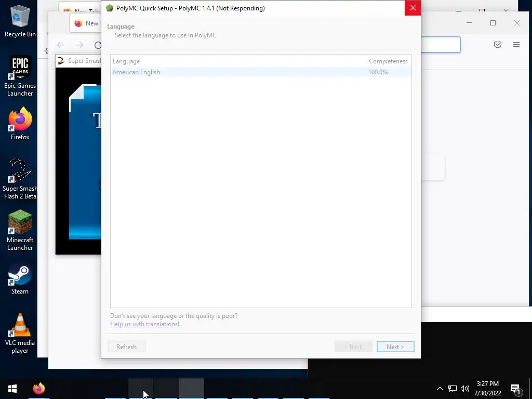Show hidden system tray icons
The width and height of the screenshot is (532, 399).
[x=440, y=389]
